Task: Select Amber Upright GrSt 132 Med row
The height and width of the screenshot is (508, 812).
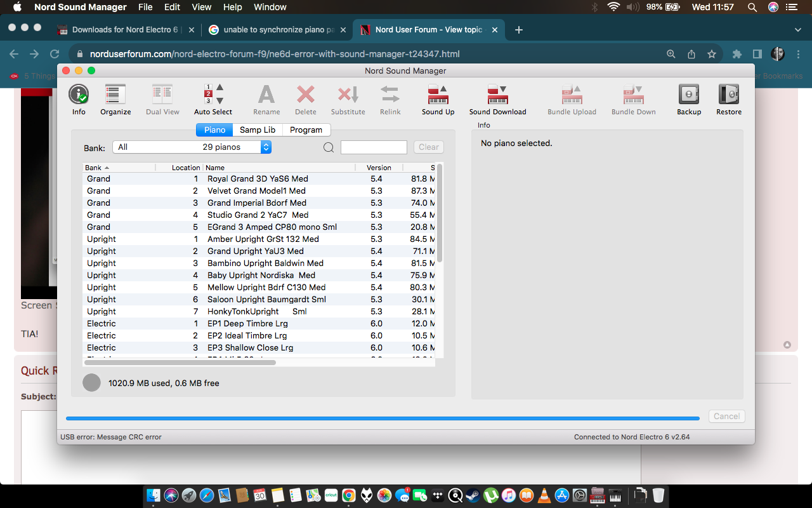Action: (259, 239)
